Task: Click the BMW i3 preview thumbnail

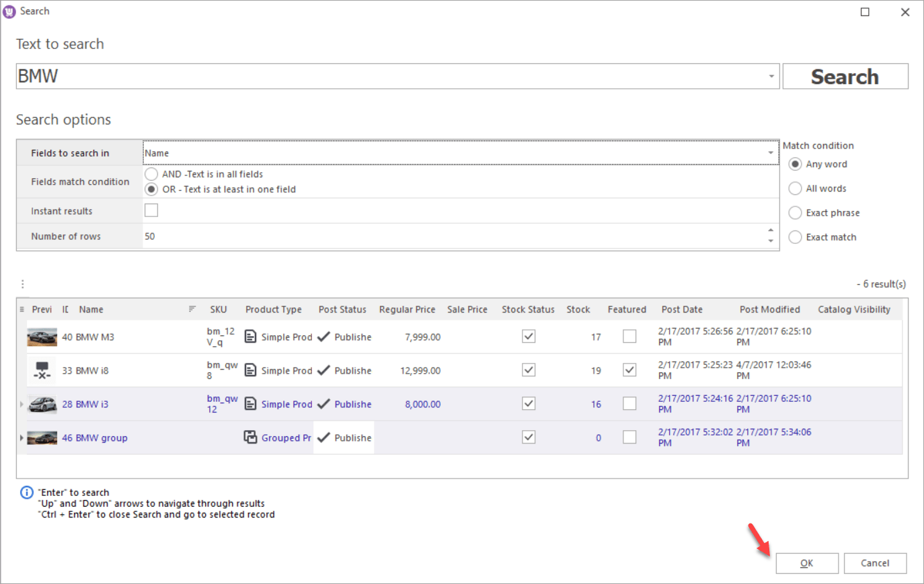Action: 42,404
